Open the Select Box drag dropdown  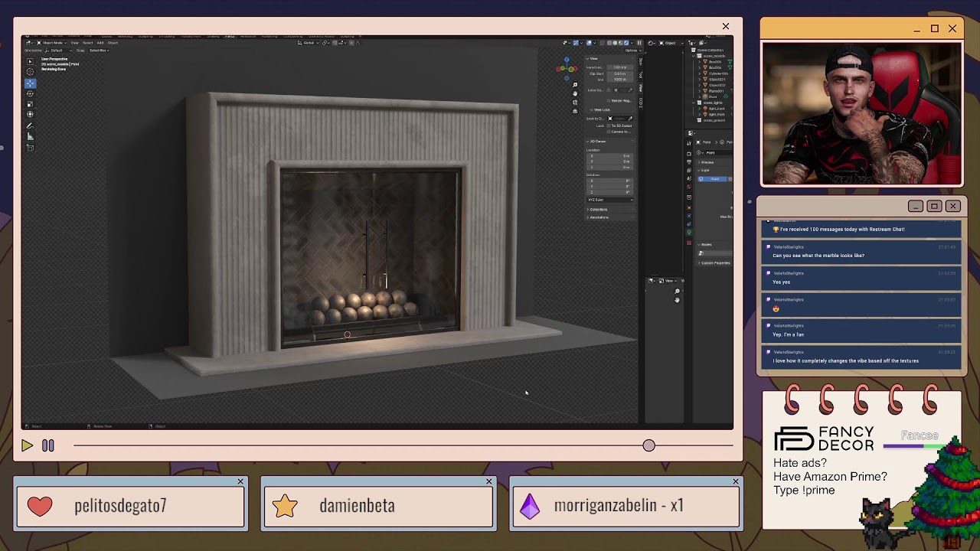pos(100,51)
